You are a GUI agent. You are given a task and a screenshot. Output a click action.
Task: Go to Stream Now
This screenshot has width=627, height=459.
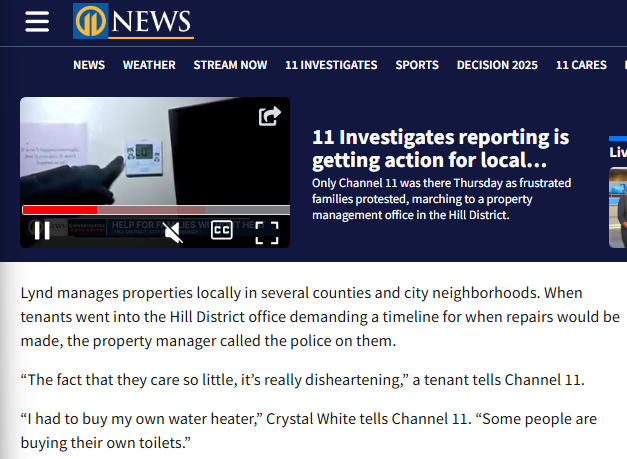230,65
